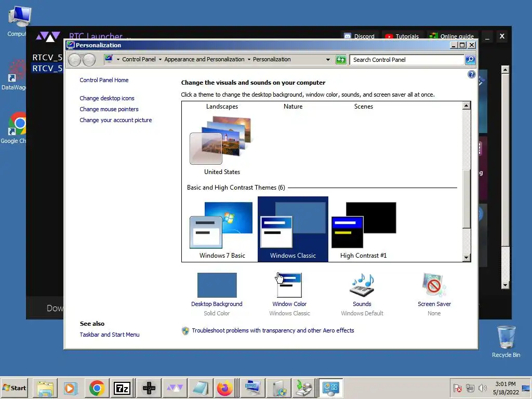Viewport: 532px width, 399px height.
Task: Open Change mouse pointers link
Action: (x=109, y=109)
